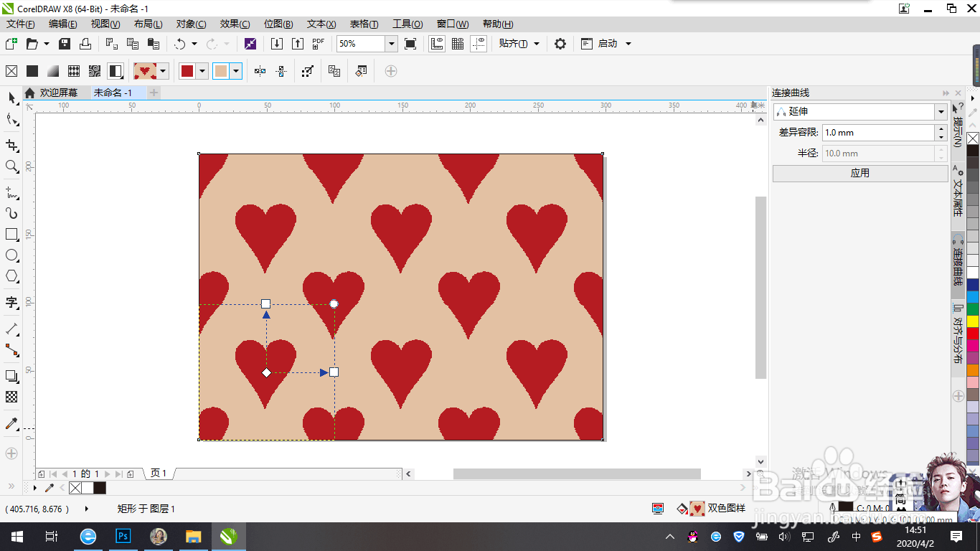The height and width of the screenshot is (551, 980).
Task: Open the beige back color dropdown
Action: coord(236,71)
